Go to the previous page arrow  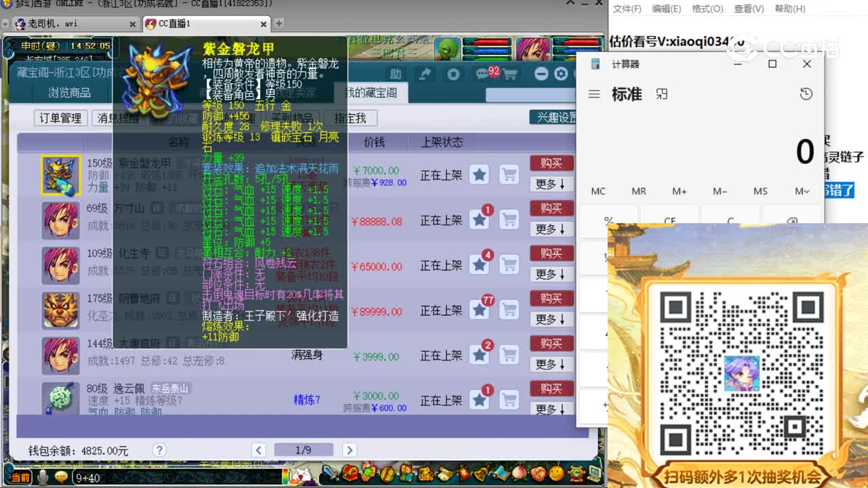pyautogui.click(x=258, y=450)
